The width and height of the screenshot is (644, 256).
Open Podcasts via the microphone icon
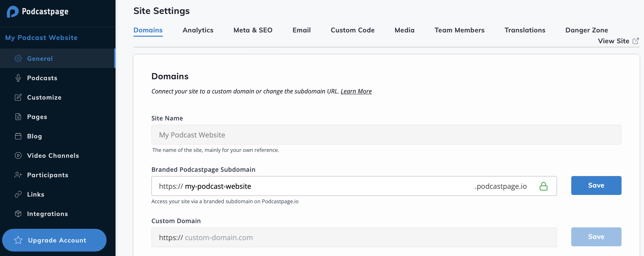point(18,78)
